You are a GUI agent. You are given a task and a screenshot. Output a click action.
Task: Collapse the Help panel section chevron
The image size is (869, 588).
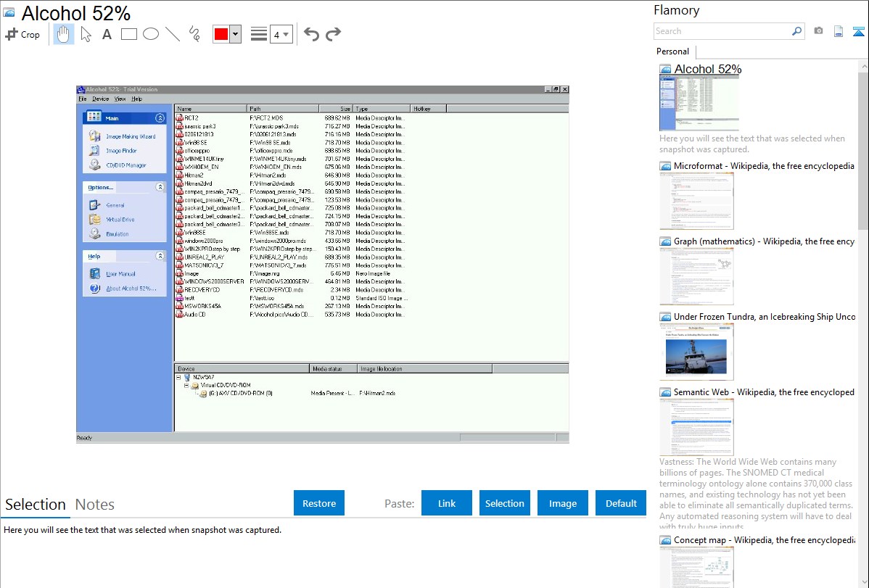pyautogui.click(x=160, y=256)
